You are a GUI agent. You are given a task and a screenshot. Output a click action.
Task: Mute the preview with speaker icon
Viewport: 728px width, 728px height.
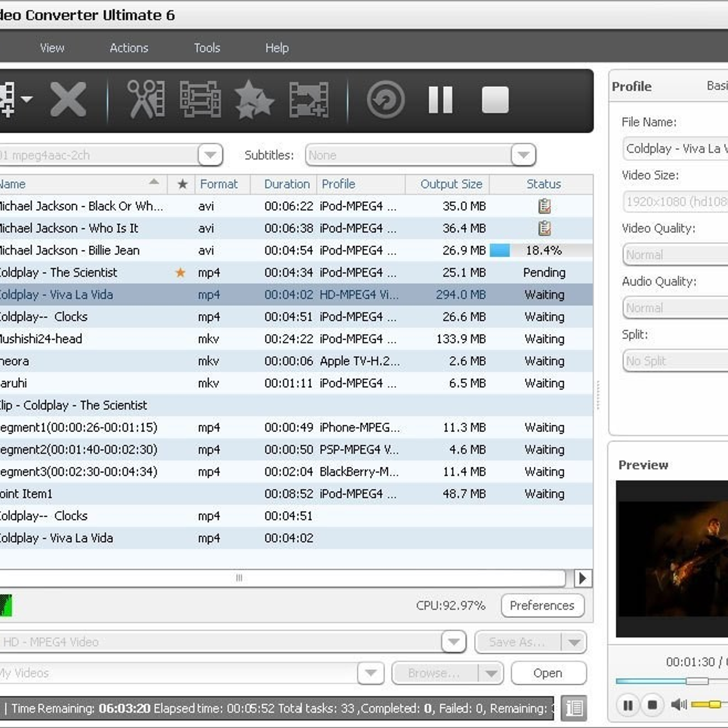[679, 705]
